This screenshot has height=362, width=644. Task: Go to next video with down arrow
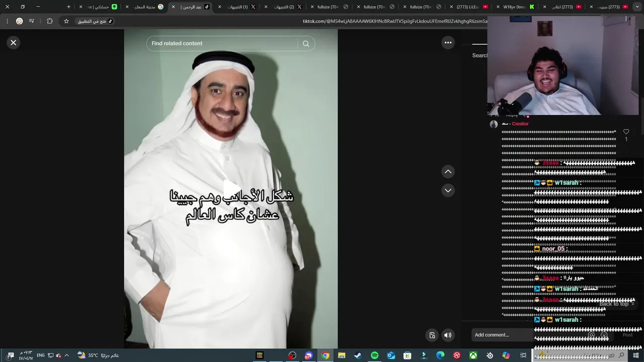pos(448,191)
